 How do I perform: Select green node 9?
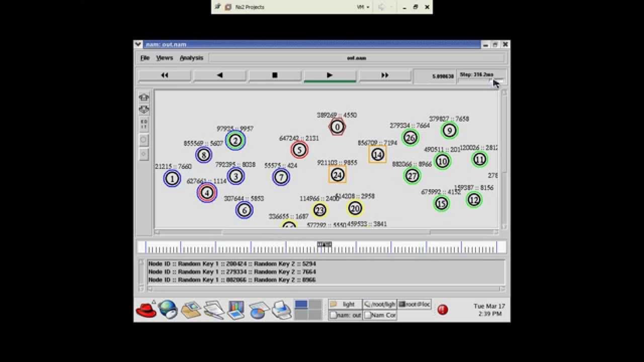click(x=449, y=131)
